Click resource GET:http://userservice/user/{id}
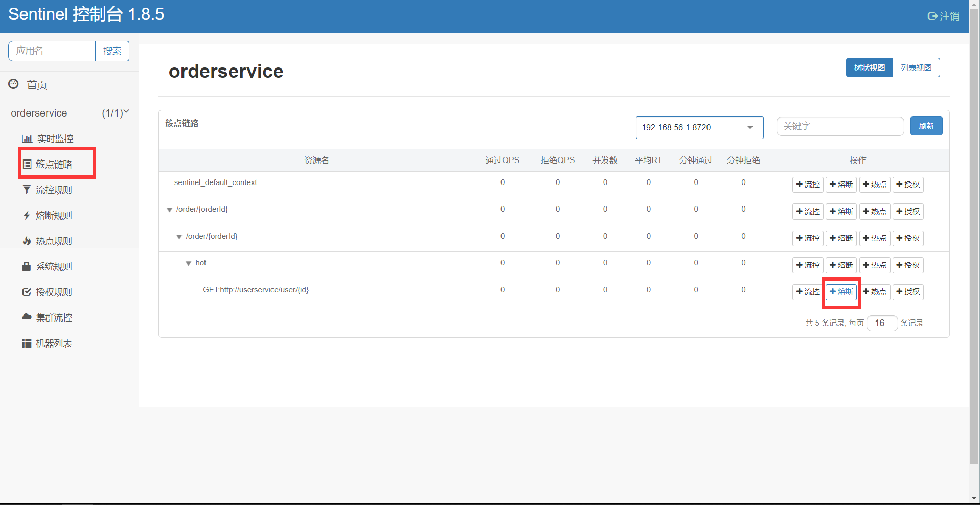 [256, 290]
